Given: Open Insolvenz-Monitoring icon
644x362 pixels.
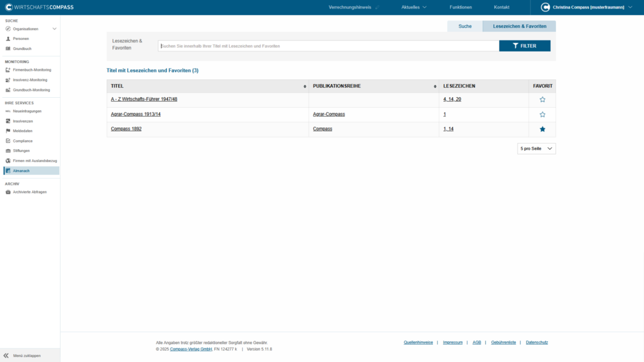Looking at the screenshot, I should coord(8,80).
